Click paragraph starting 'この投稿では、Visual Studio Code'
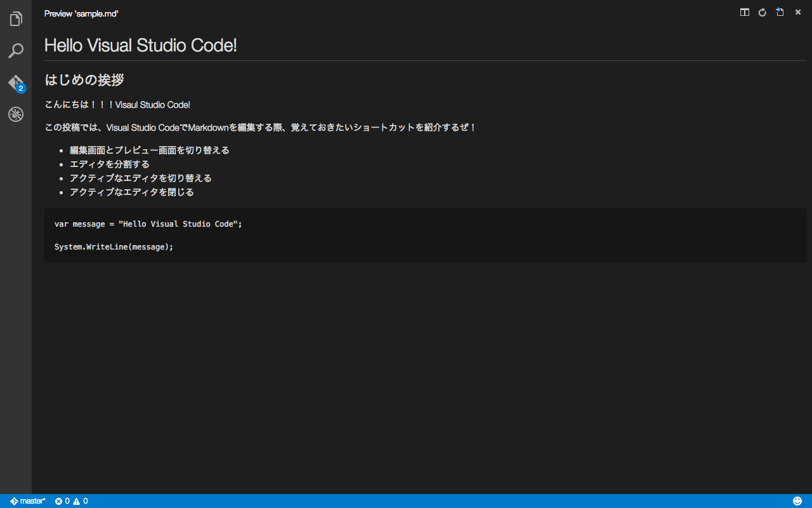 tap(260, 128)
